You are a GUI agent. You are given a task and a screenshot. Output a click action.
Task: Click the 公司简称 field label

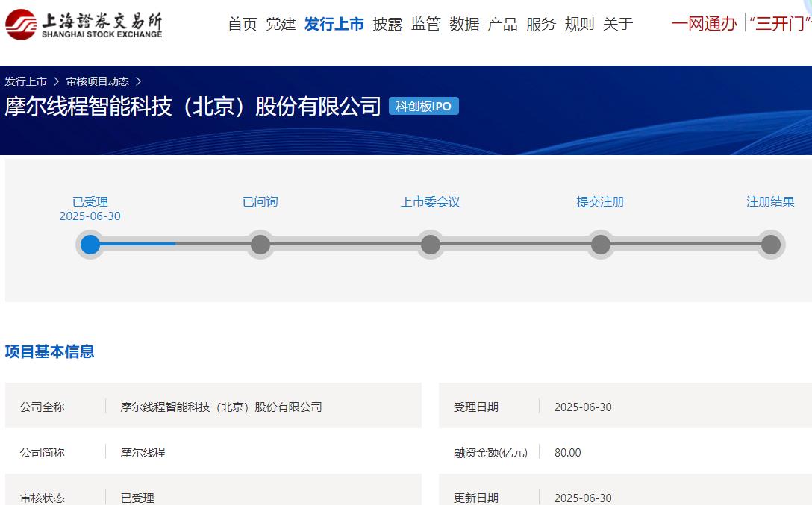pyautogui.click(x=43, y=452)
